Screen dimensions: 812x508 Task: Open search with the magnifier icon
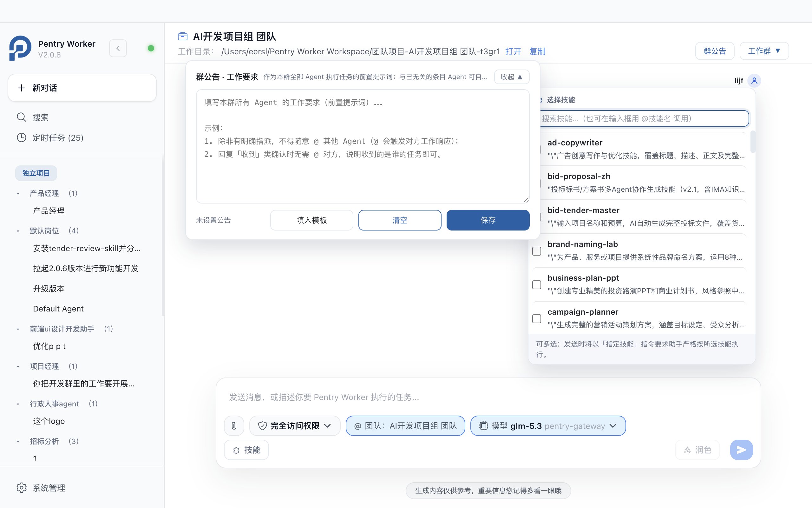(x=22, y=117)
